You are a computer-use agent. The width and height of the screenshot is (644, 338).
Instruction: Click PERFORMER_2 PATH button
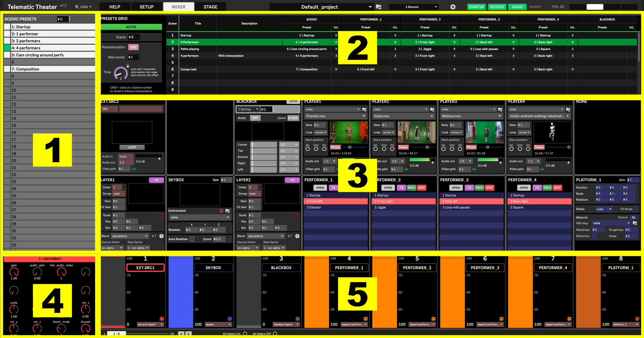412,188
